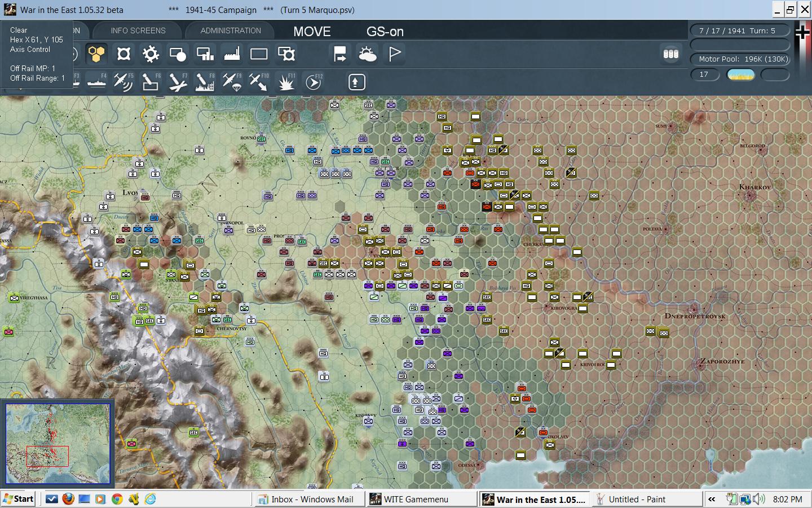Launch Chrome from quick launch

coord(117,499)
